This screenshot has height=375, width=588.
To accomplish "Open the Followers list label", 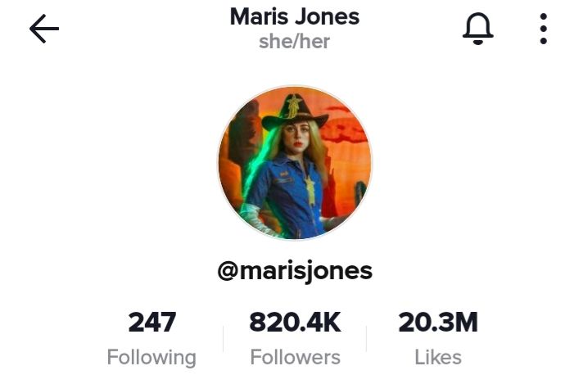I will click(x=295, y=357).
